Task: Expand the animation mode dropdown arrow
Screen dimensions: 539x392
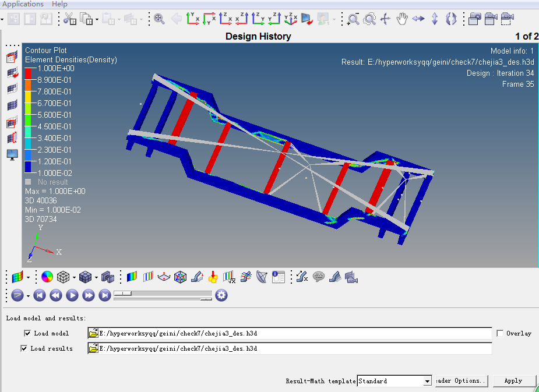Action: [x=28, y=296]
